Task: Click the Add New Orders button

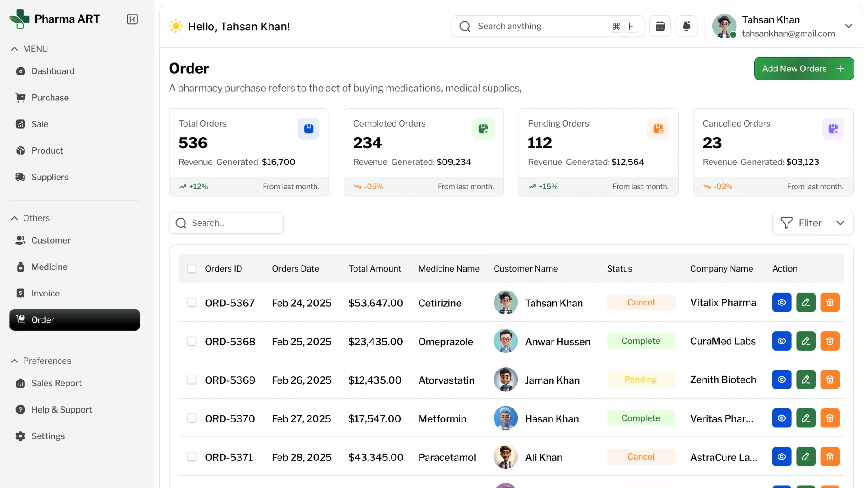Action: 803,69
